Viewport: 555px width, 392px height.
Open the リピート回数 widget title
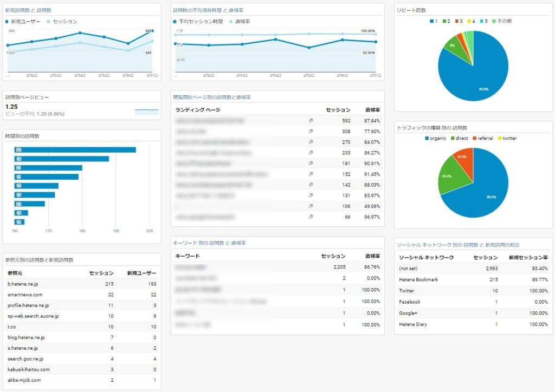[x=411, y=10]
